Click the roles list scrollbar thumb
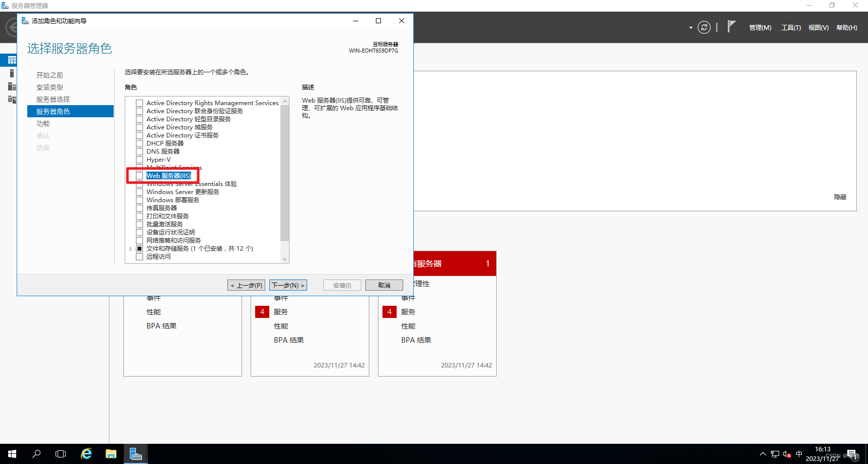Screen dimensions: 868x464 (284, 174)
